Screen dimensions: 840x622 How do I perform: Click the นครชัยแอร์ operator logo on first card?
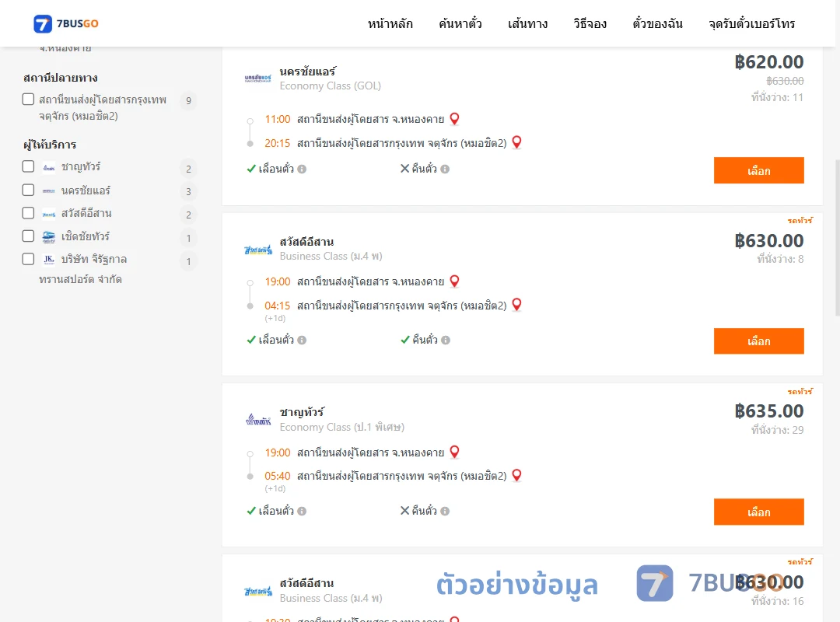click(258, 79)
